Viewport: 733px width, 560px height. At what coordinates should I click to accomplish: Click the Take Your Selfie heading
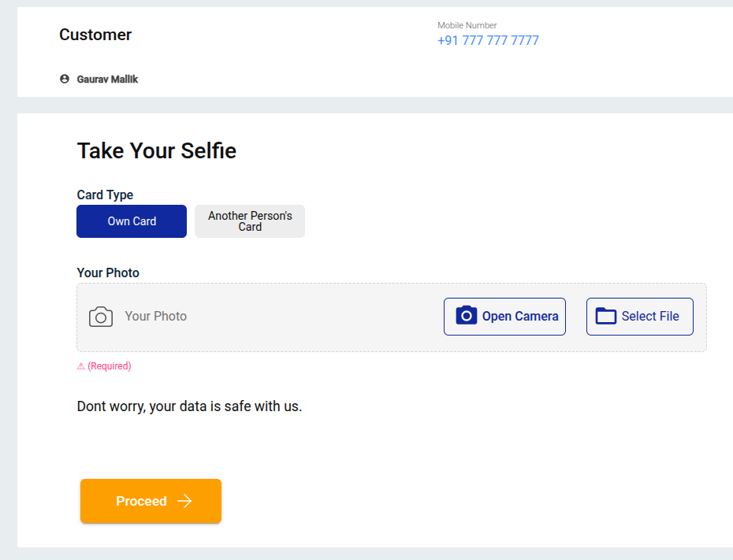[x=157, y=150]
